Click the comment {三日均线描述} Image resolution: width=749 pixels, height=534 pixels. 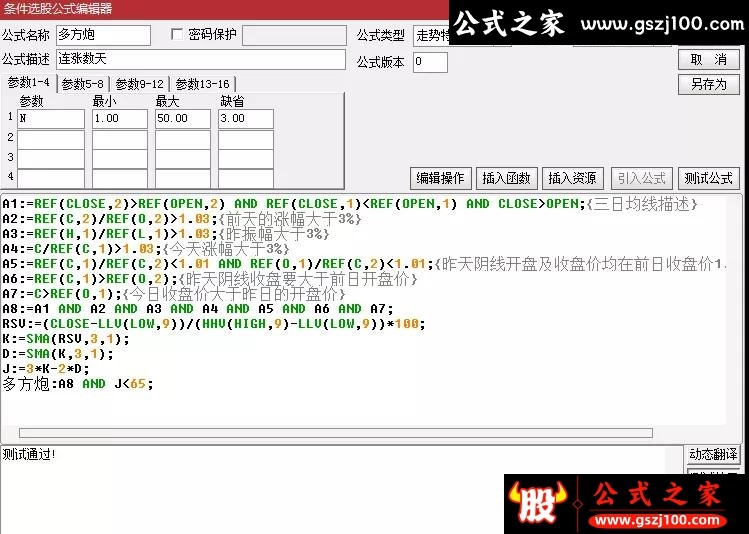click(x=642, y=204)
